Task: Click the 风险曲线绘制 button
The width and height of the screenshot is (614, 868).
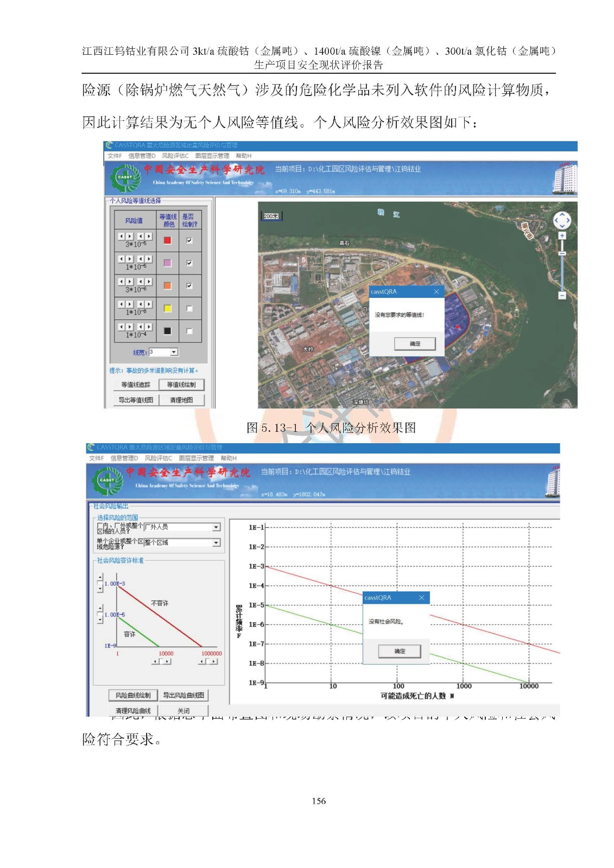Action: pos(133,695)
